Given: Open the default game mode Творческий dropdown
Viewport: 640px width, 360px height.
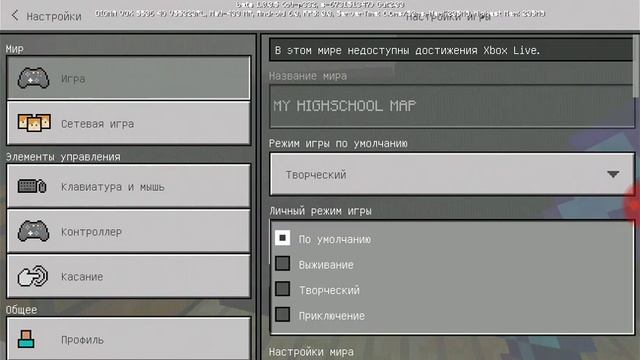Looking at the screenshot, I should coord(452,174).
